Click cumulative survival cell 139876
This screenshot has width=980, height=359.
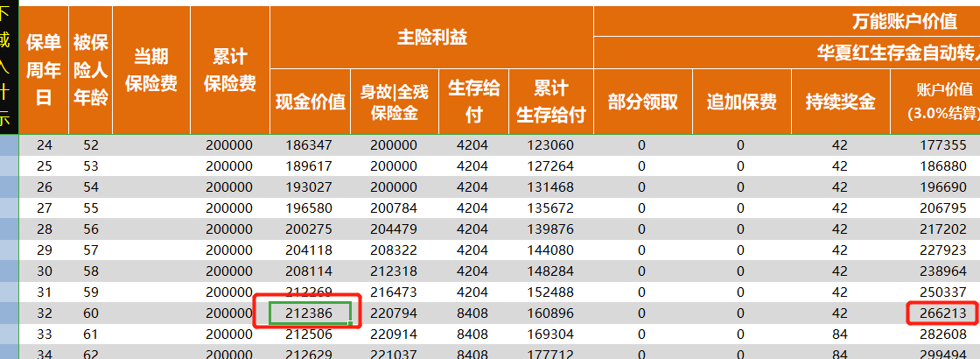pos(550,229)
